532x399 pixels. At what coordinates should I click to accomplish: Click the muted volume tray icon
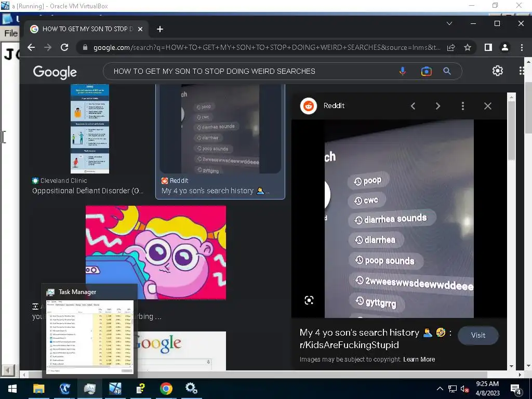pos(464,389)
